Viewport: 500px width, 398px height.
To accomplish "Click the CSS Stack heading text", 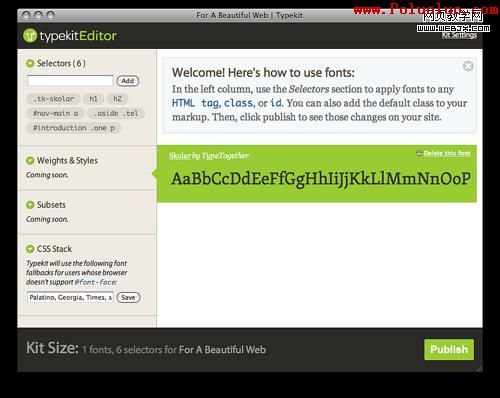I will click(x=54, y=249).
